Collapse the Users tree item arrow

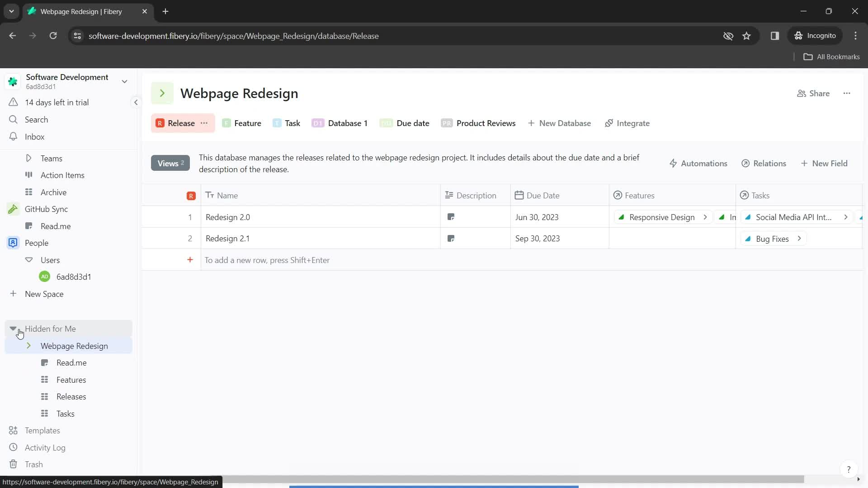pyautogui.click(x=29, y=260)
